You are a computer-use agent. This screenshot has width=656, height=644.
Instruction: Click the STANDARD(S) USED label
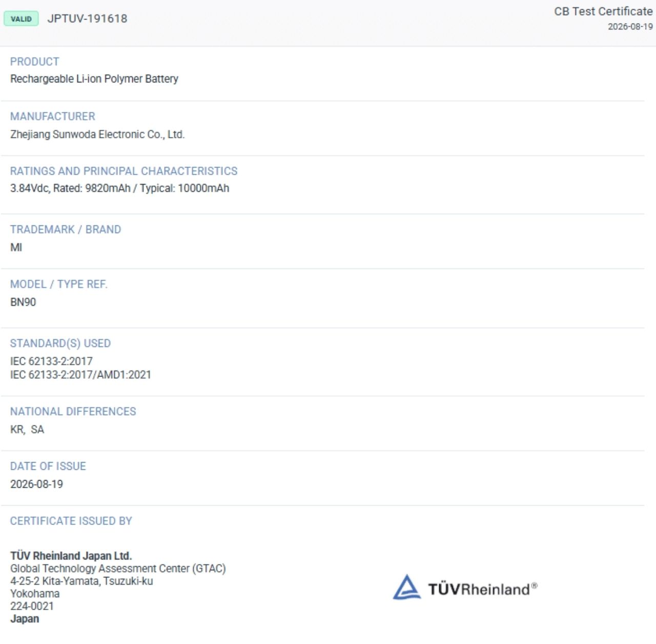tap(60, 343)
